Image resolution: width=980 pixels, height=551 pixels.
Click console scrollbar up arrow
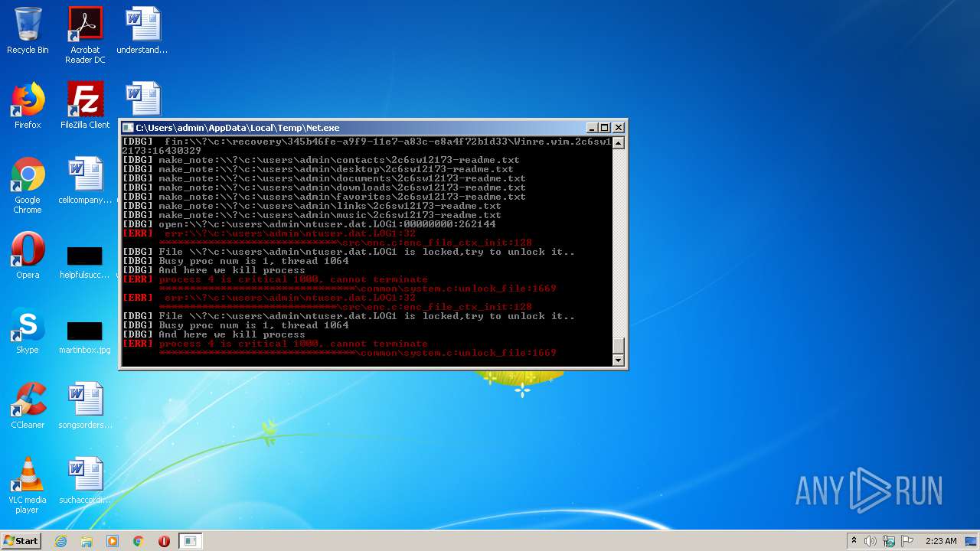tap(619, 142)
